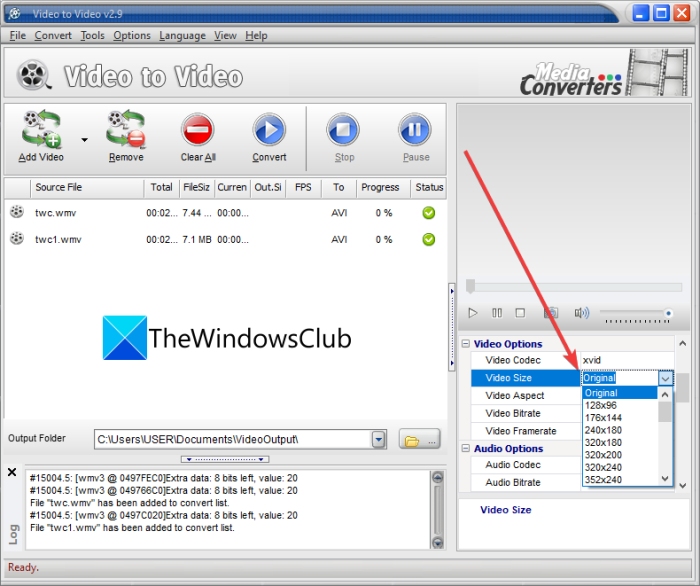Viewport: 700px width, 586px height.
Task: Click green status check of twc1.wmv
Action: 429,240
